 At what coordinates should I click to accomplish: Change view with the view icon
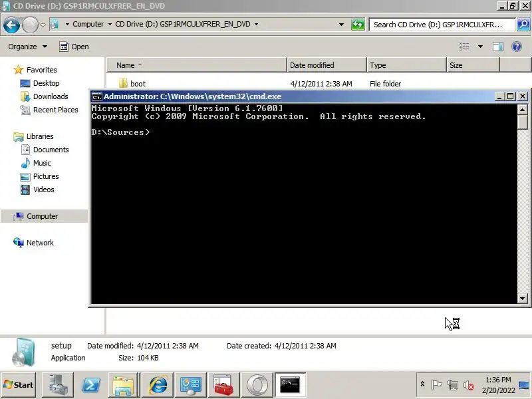464,47
